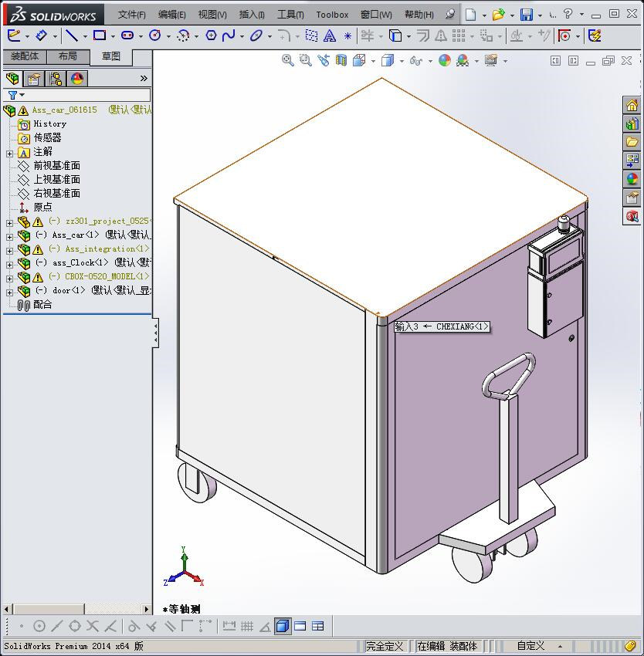Image resolution: width=644 pixels, height=656 pixels.
Task: Click the New document button
Action: pyautogui.click(x=471, y=15)
